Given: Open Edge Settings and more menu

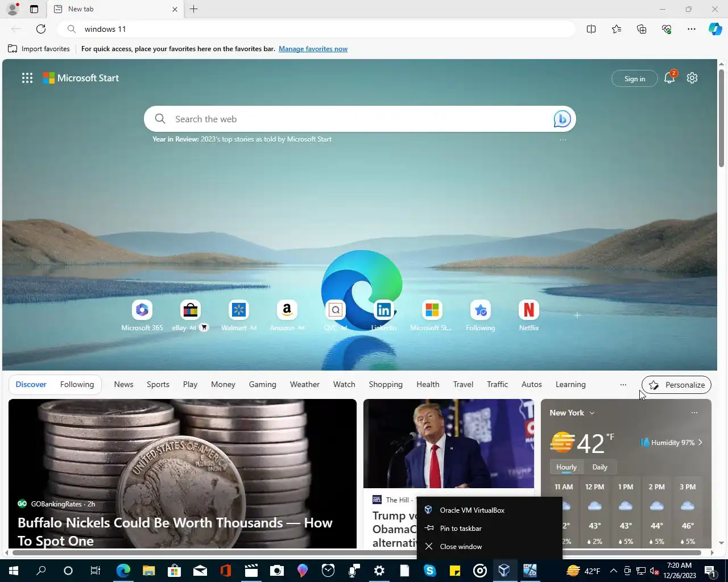Looking at the screenshot, I should [x=692, y=29].
